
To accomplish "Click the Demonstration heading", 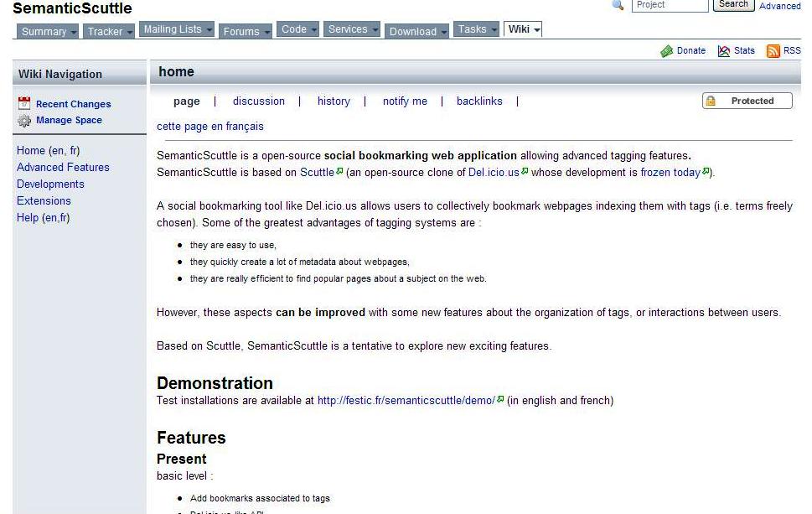I will click(215, 383).
